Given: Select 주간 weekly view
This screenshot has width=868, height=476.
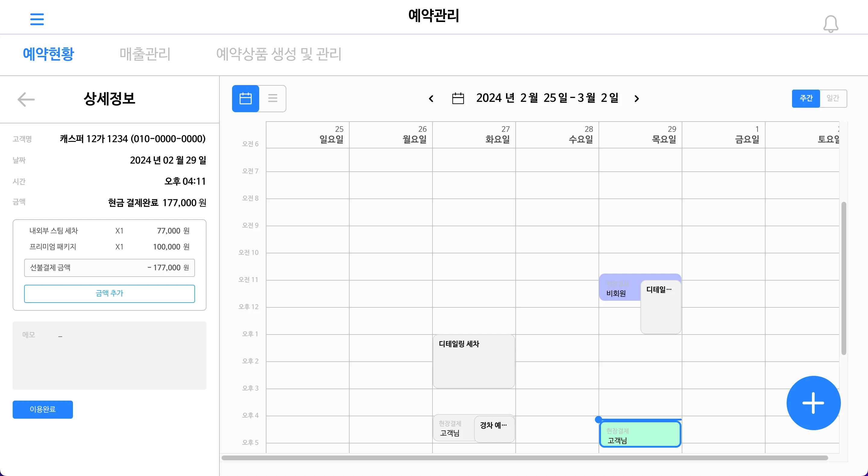Looking at the screenshot, I should coord(806,98).
